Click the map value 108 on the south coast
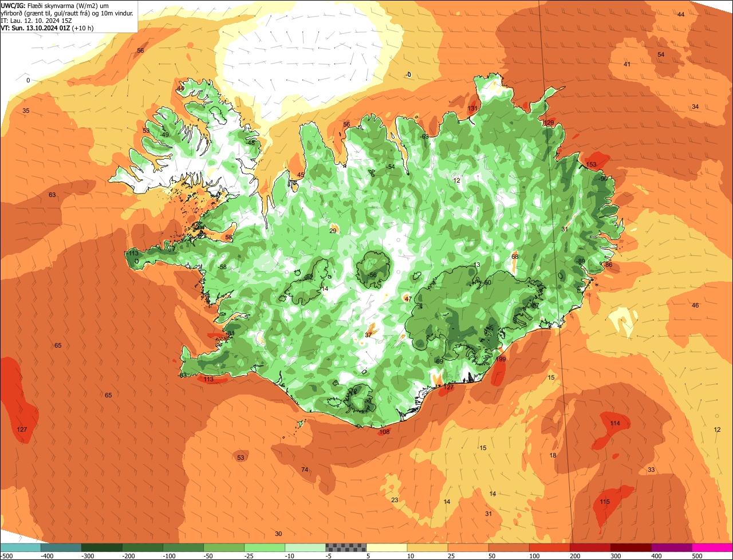This screenshot has width=733, height=560. tap(384, 432)
